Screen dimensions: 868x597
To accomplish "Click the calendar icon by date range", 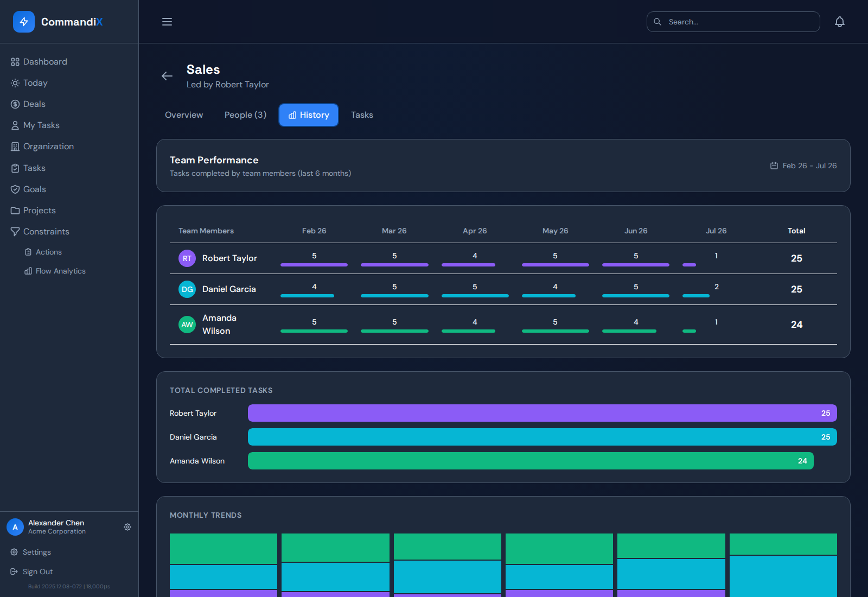I will click(774, 166).
